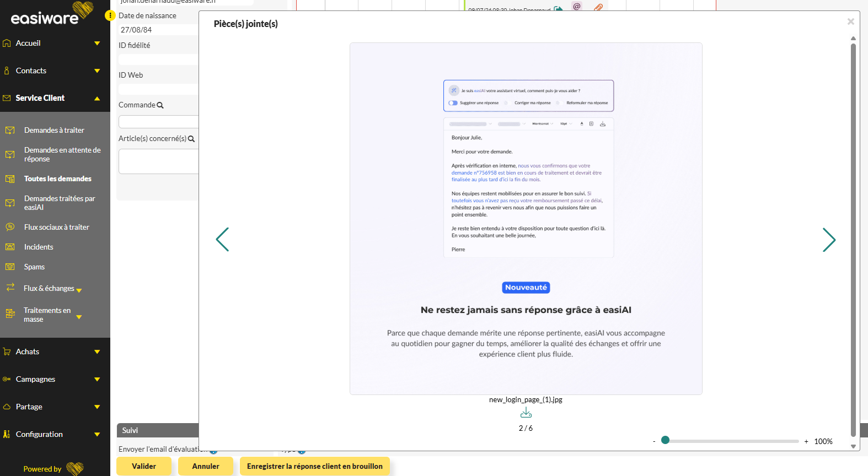Click the Flux & échanges arrows icon
868x476 pixels.
tap(10, 287)
